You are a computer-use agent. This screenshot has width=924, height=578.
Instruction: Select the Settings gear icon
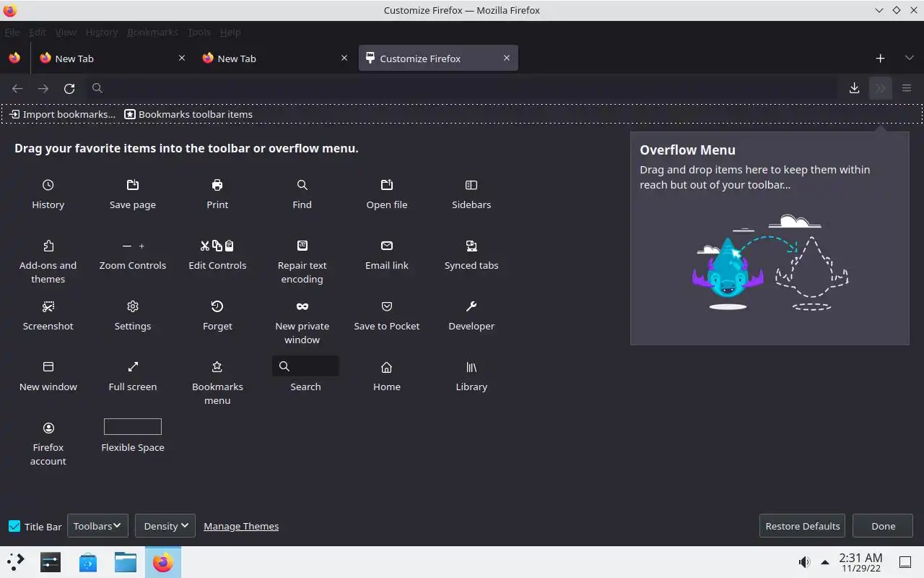pyautogui.click(x=133, y=306)
